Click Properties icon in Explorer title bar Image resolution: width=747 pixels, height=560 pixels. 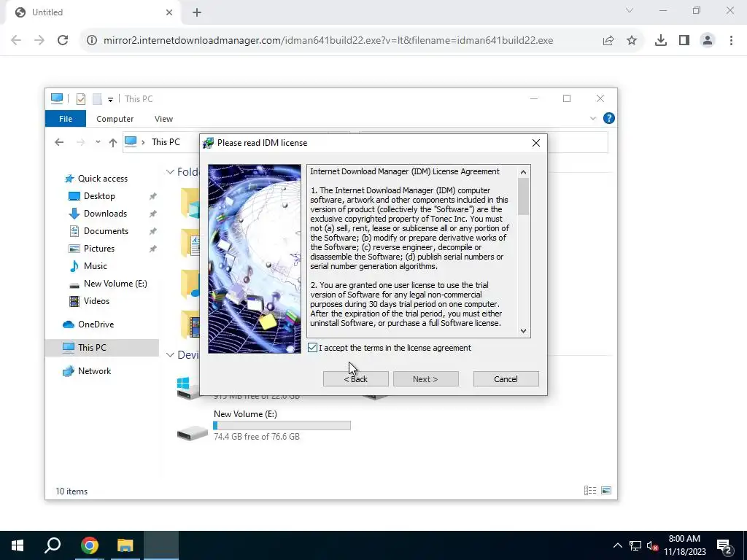81,99
